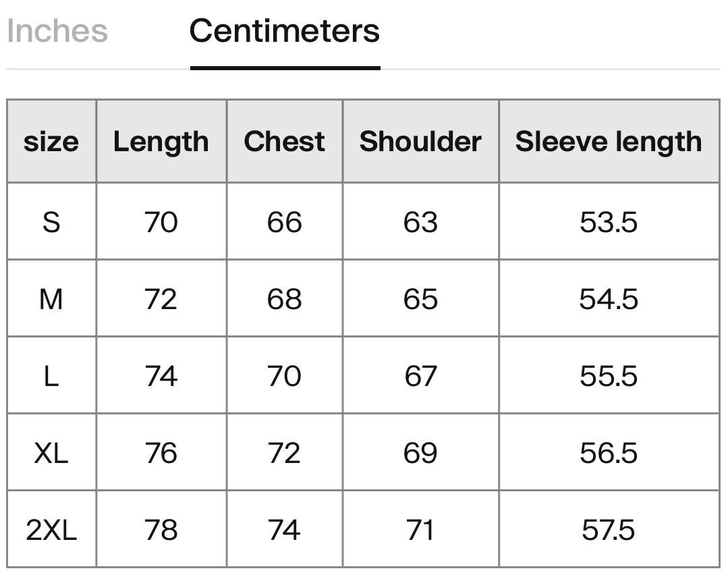This screenshot has width=728, height=575.
Task: Select the L size row label
Action: click(51, 375)
